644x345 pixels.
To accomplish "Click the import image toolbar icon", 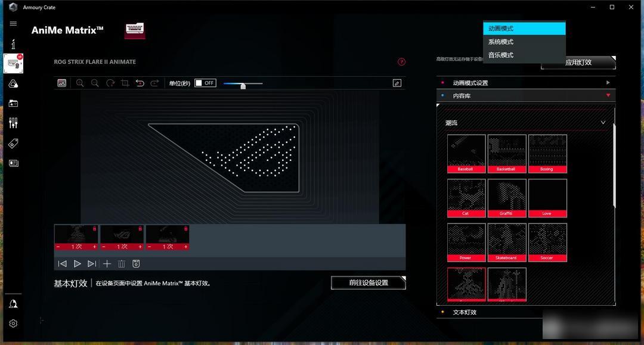I will coord(61,83).
